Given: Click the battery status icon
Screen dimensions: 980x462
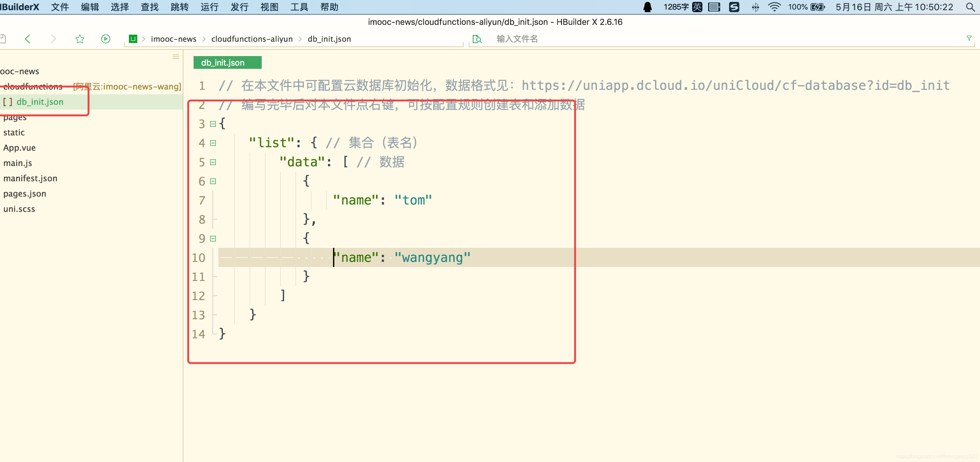Looking at the screenshot, I should 818,7.
